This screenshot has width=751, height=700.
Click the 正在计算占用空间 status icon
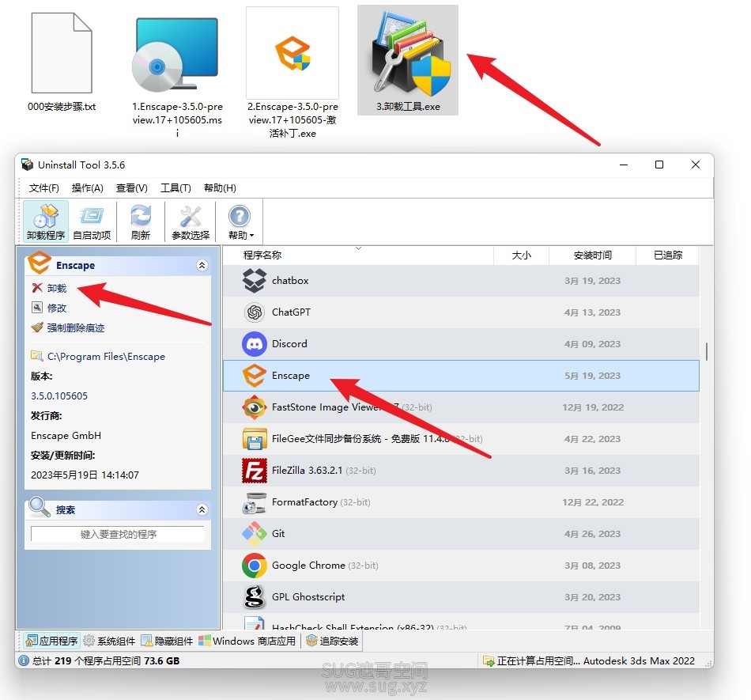pyautogui.click(x=489, y=660)
